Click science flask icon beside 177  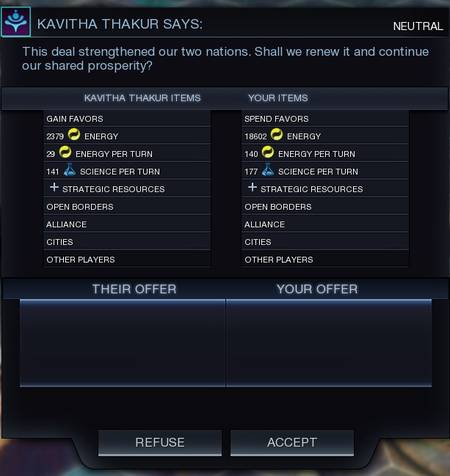pyautogui.click(x=268, y=170)
